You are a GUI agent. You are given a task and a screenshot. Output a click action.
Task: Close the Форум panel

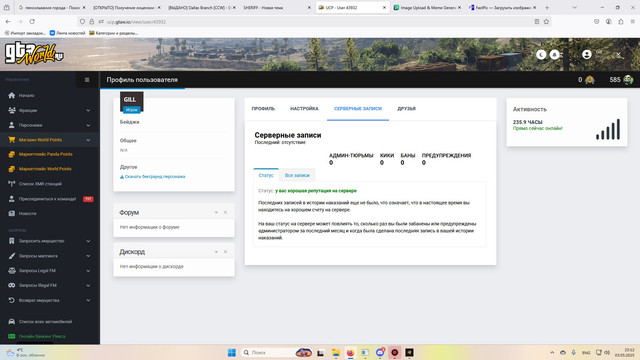[x=225, y=213]
